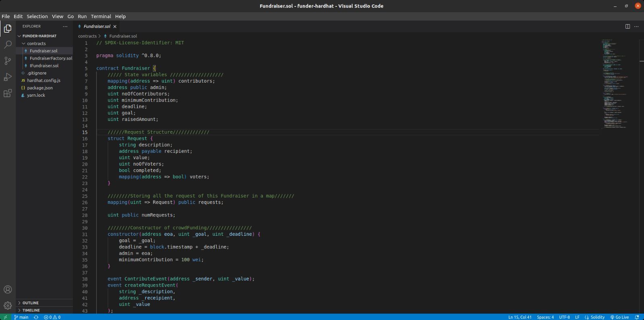
Task: Open editor More Actions ellipsis
Action: pyautogui.click(x=636, y=26)
